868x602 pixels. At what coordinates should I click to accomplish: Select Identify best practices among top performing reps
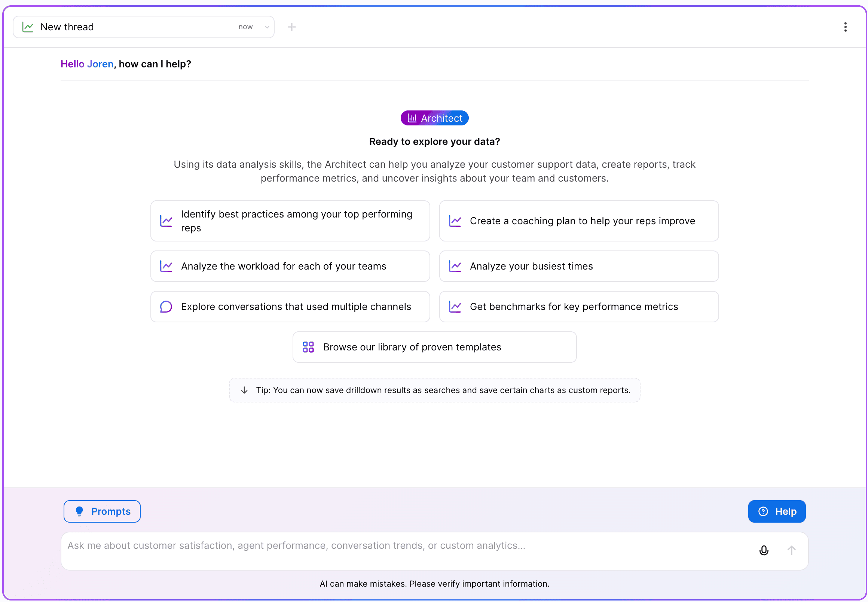290,221
